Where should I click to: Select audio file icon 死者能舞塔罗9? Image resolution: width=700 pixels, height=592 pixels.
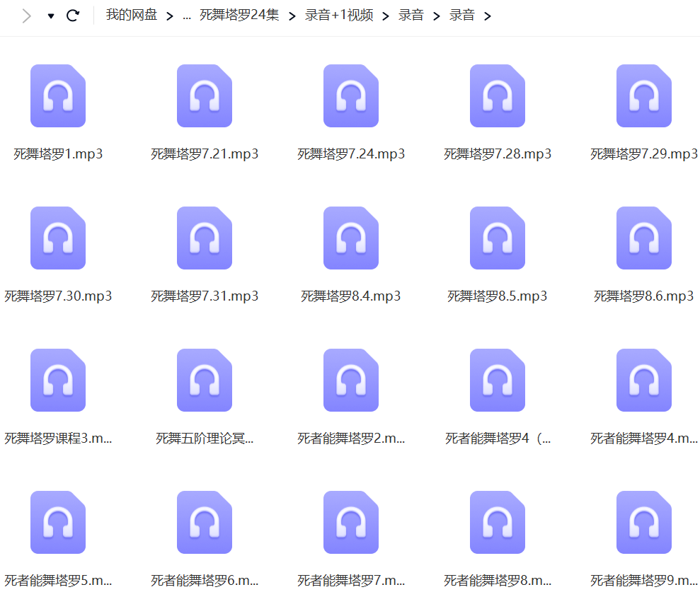(644, 523)
